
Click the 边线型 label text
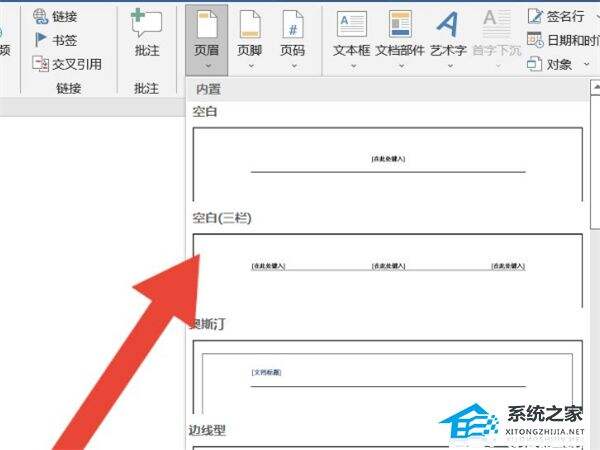207,430
